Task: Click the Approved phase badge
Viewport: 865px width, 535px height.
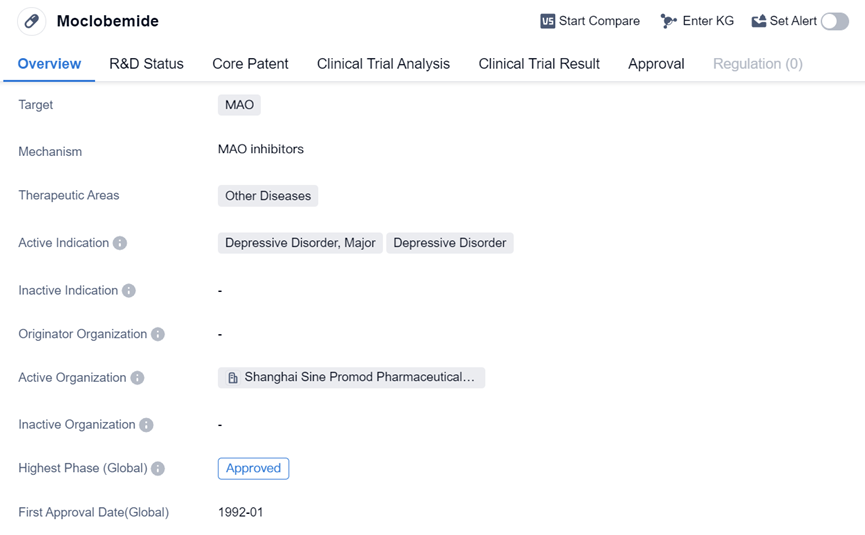Action: (253, 468)
